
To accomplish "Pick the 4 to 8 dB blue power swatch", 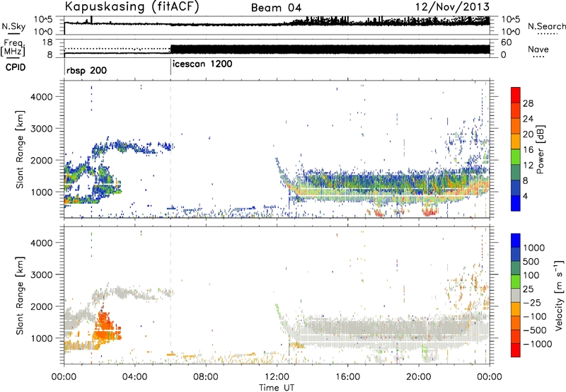I will pos(516,188).
